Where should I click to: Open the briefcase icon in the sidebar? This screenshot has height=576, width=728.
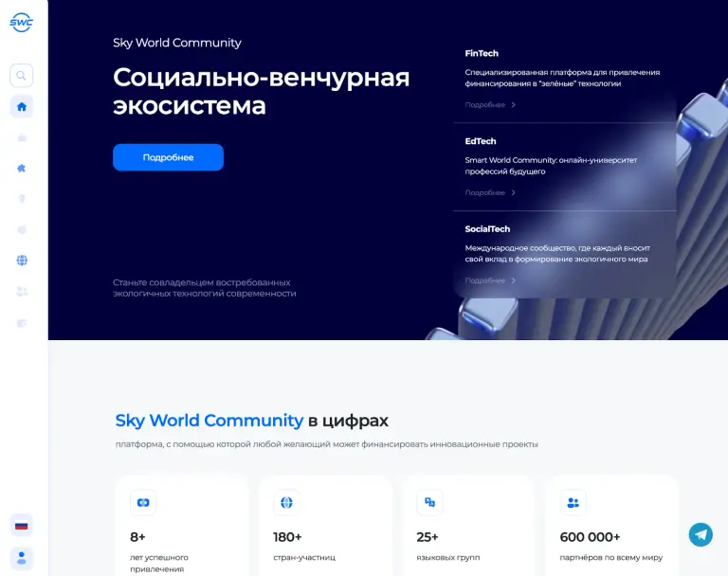(x=22, y=137)
